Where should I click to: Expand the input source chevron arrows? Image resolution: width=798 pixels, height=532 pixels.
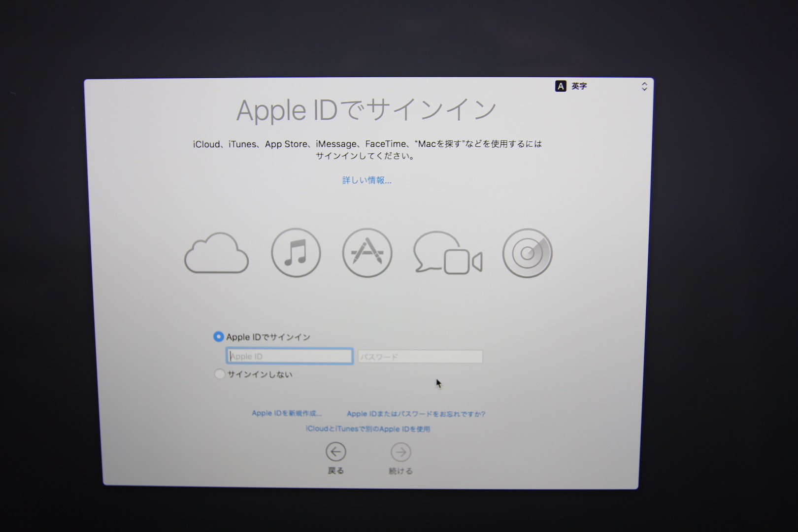(644, 87)
